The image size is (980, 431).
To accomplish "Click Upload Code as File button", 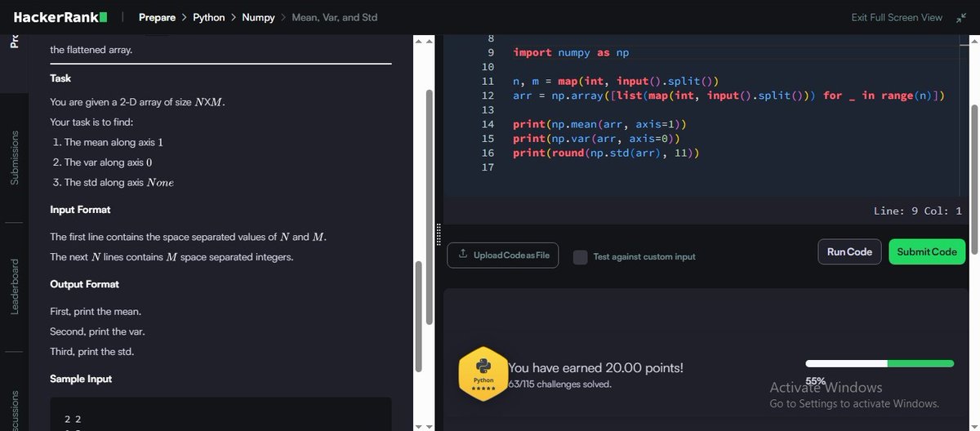I will (x=503, y=255).
